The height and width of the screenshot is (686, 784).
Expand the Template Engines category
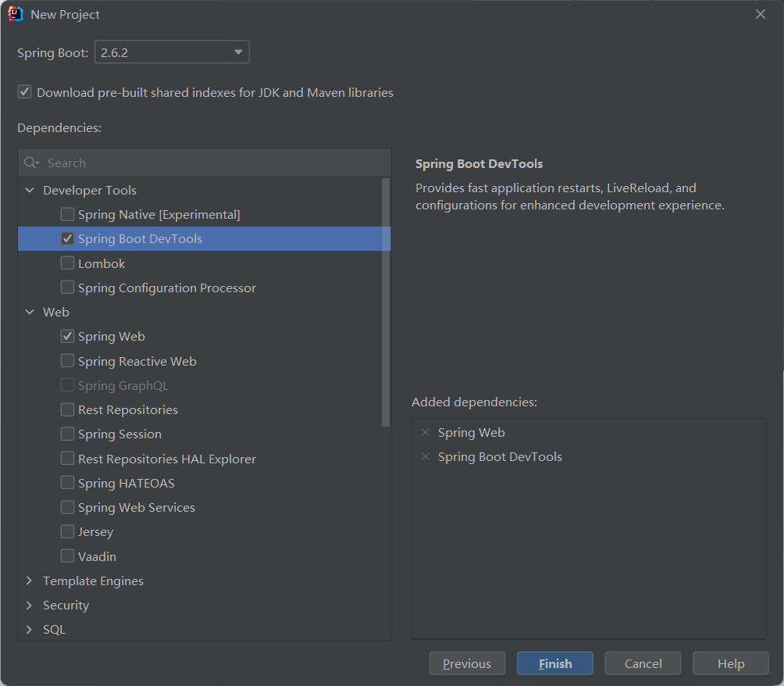click(29, 581)
